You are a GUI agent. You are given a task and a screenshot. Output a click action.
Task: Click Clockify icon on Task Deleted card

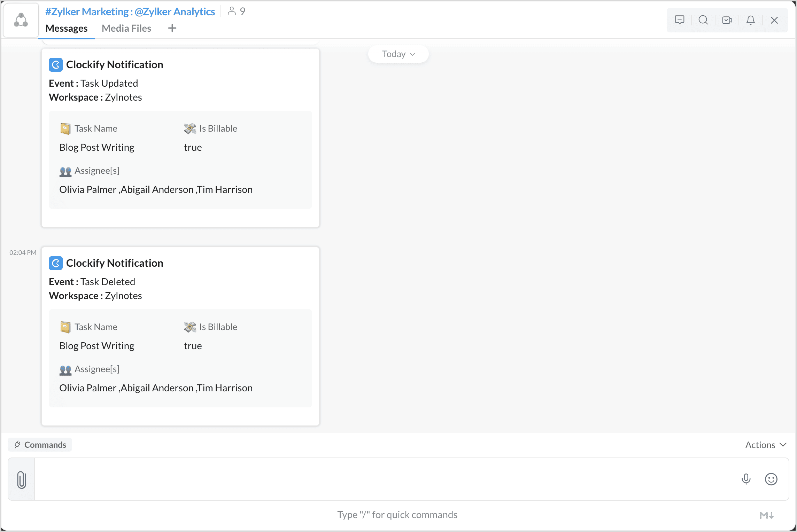pos(56,263)
